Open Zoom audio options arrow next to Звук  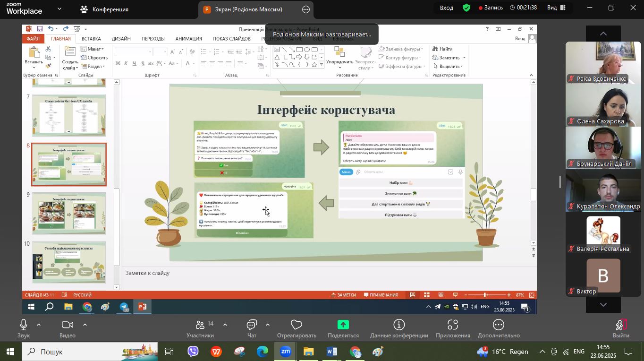(39, 325)
